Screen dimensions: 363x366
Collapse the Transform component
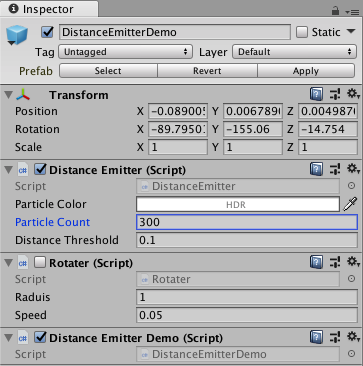tap(8, 95)
